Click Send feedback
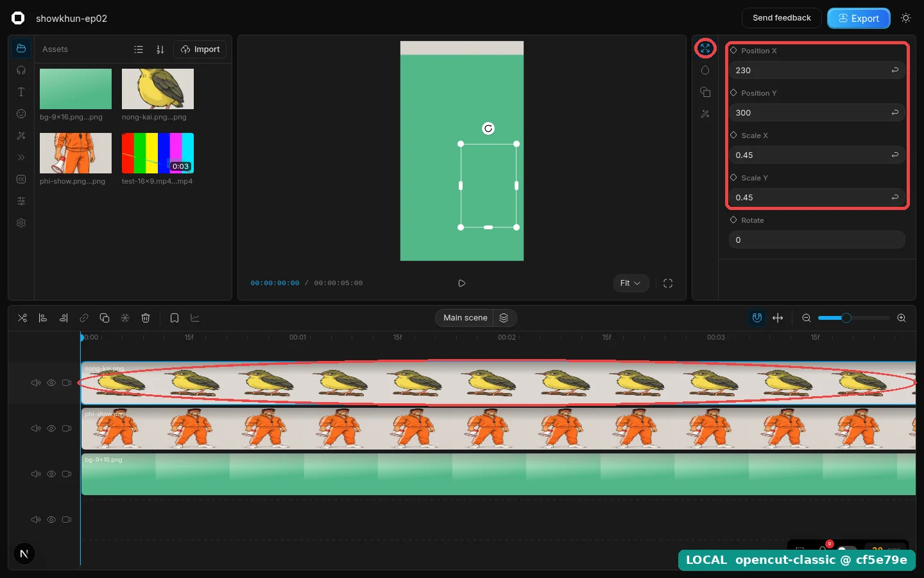The image size is (924, 578). 782,18
